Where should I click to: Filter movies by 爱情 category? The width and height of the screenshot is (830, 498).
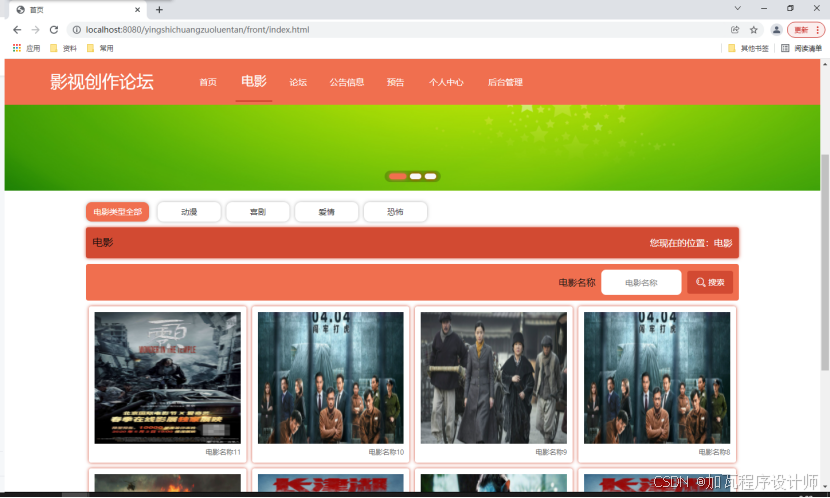tap(327, 212)
